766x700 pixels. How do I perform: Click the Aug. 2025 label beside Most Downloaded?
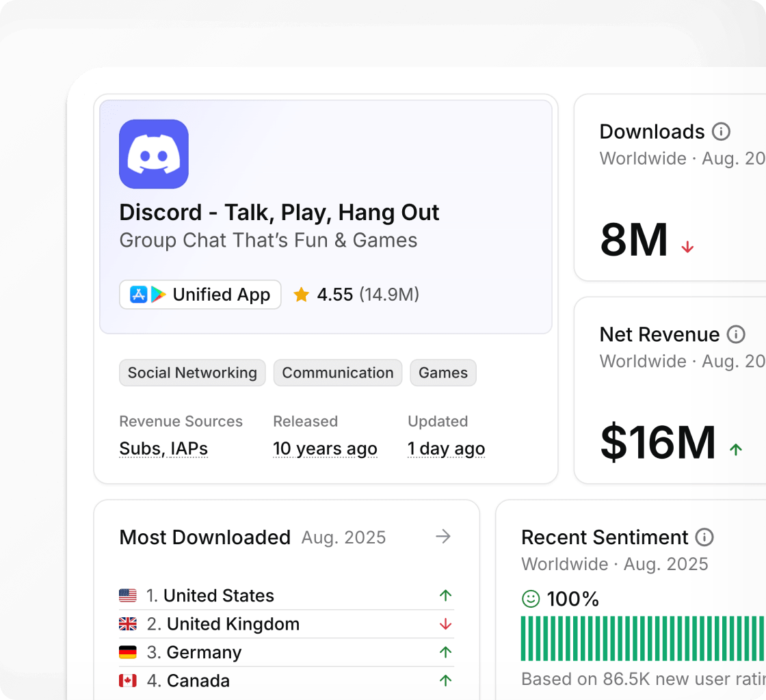(x=343, y=537)
